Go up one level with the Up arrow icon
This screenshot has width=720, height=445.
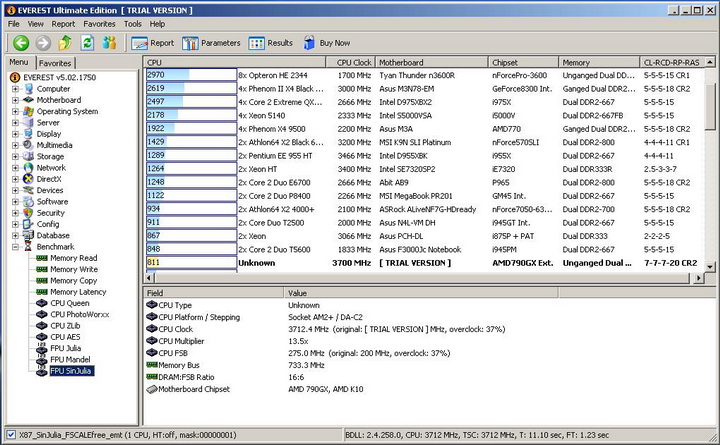65,43
